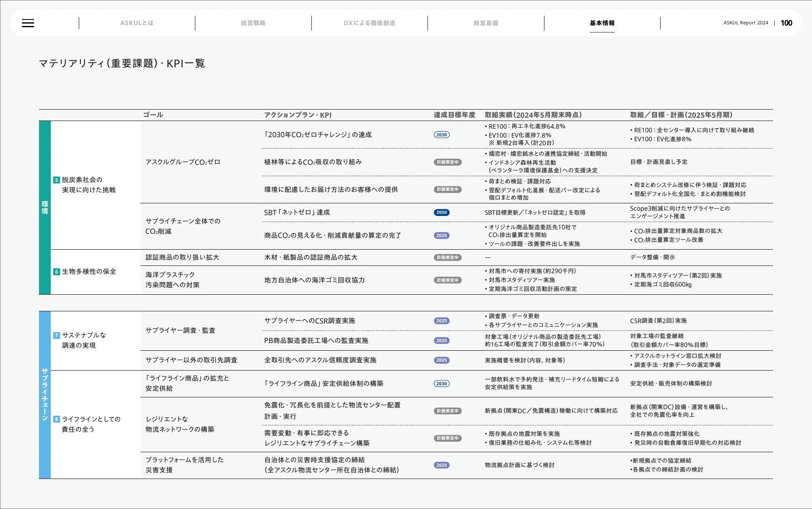Switch to the 経営戦略 tab
Screen dimensions: 812x509
253,23
